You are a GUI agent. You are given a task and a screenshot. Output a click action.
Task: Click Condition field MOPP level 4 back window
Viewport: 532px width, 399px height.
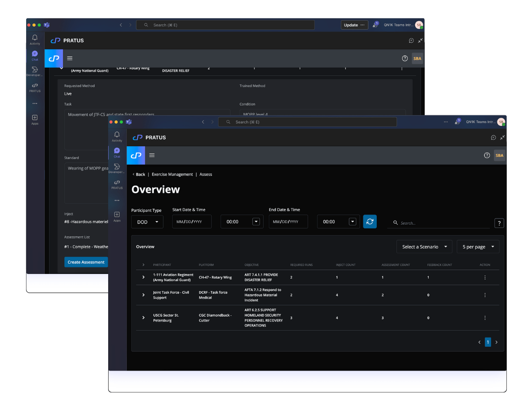[323, 113]
